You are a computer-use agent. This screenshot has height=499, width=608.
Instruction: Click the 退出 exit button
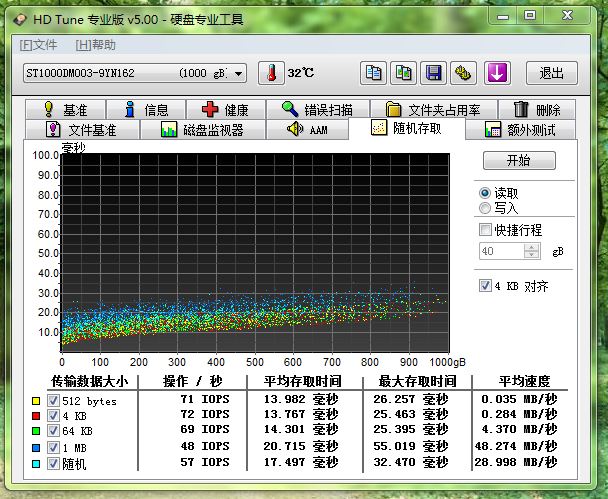552,73
